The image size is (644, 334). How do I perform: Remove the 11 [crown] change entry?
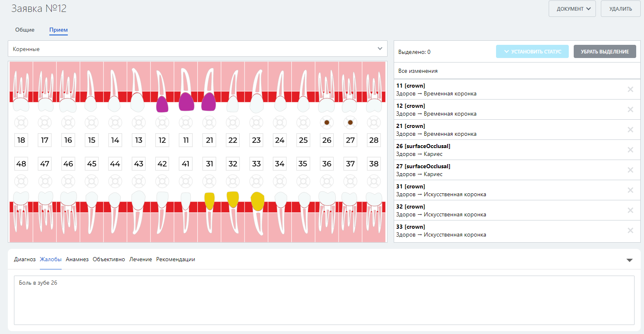(630, 90)
